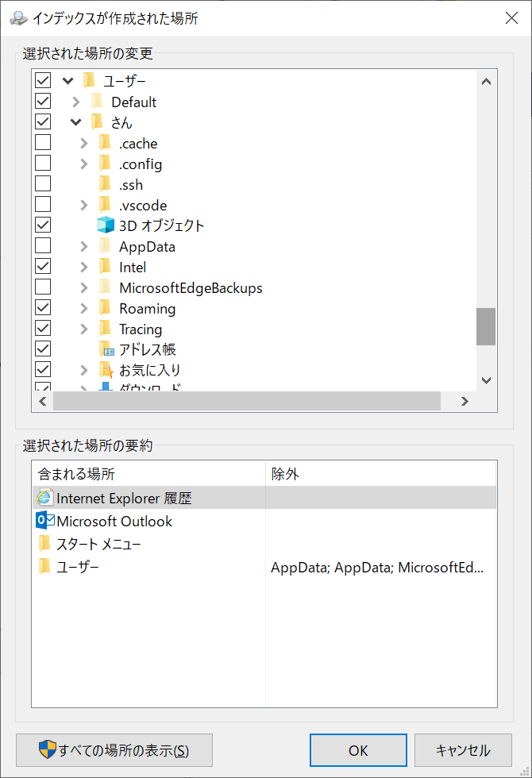Select the .config folder label
This screenshot has width=532, height=778.
[140, 164]
